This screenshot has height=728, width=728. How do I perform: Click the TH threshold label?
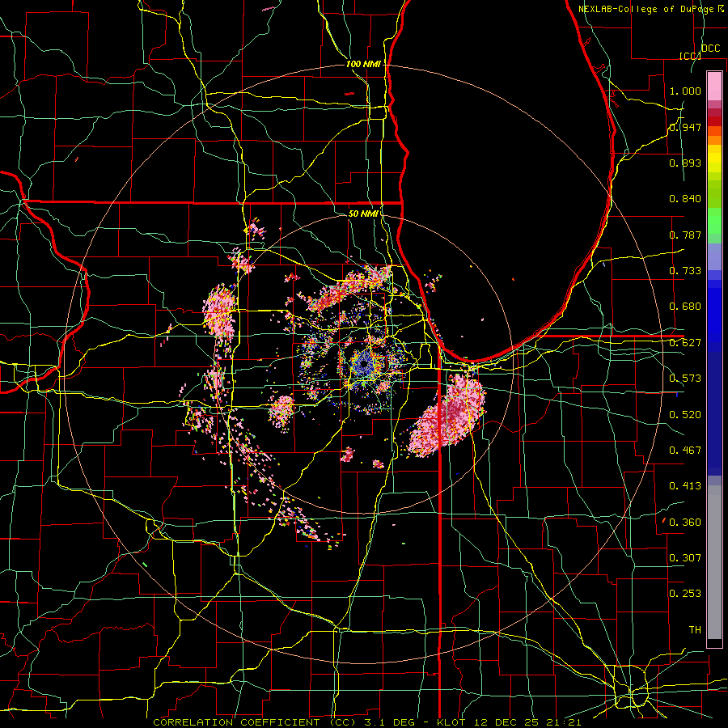click(695, 630)
